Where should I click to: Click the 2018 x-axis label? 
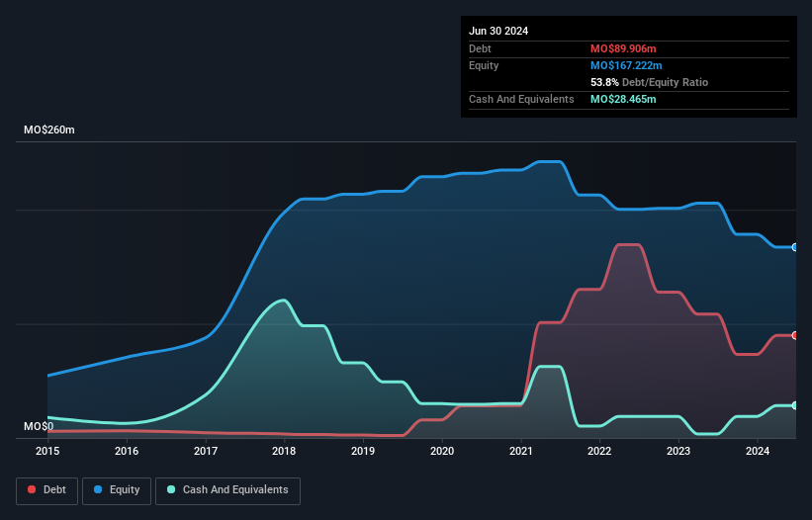click(x=284, y=451)
